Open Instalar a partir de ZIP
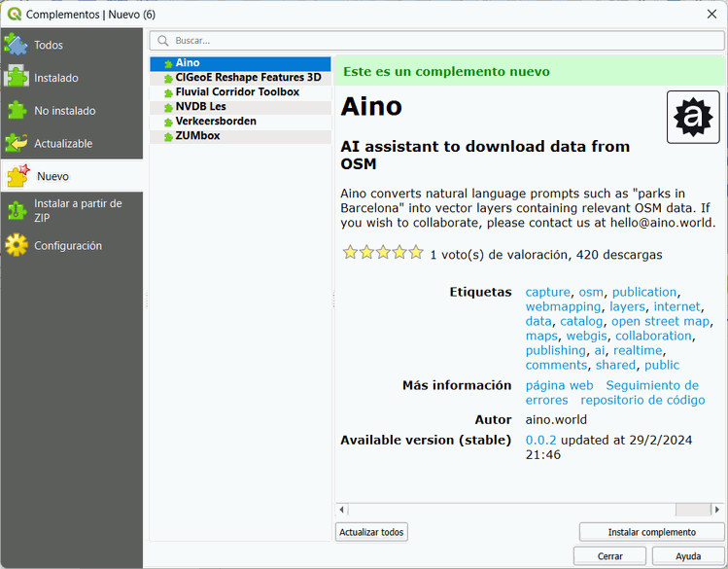The width and height of the screenshot is (728, 569). click(72, 210)
